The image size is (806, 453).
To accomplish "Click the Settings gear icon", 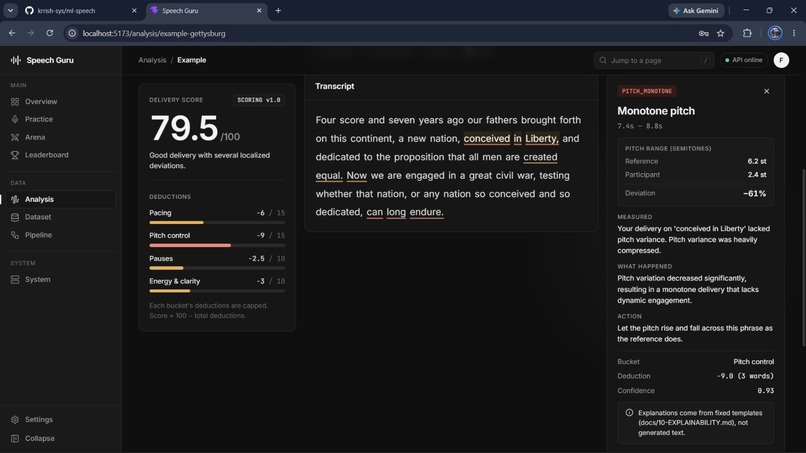I will click(15, 420).
